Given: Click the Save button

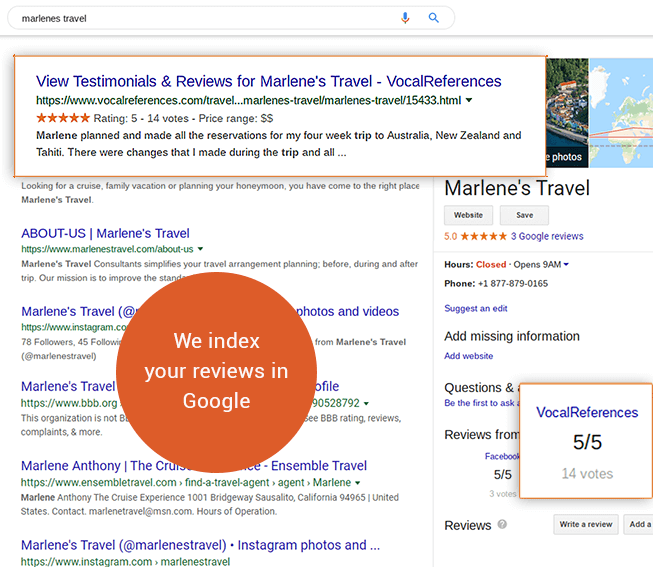Looking at the screenshot, I should point(524,215).
